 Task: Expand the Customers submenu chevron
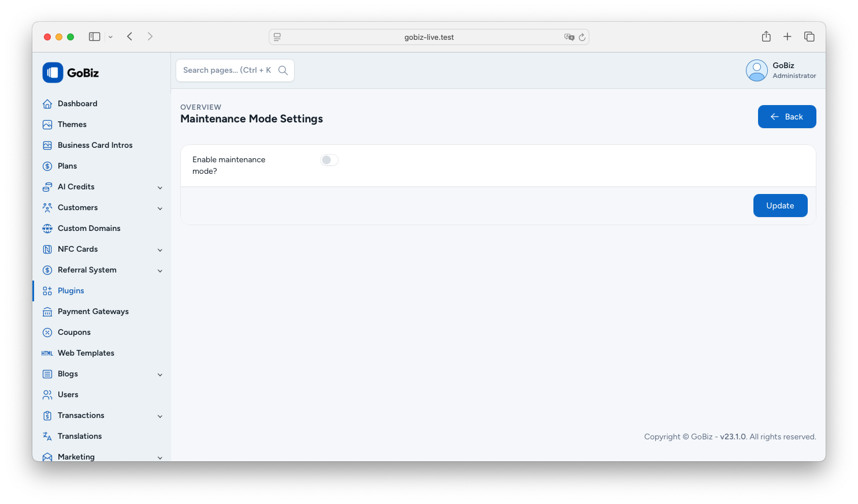coord(160,208)
